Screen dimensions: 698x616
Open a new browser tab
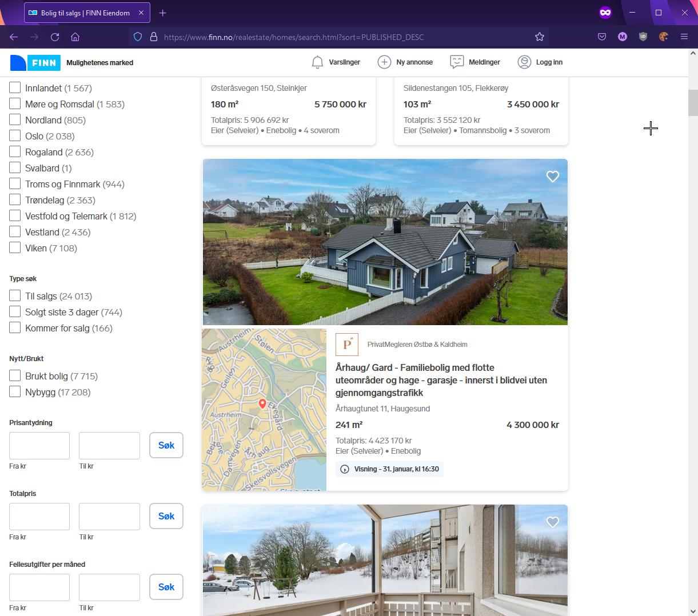(163, 13)
